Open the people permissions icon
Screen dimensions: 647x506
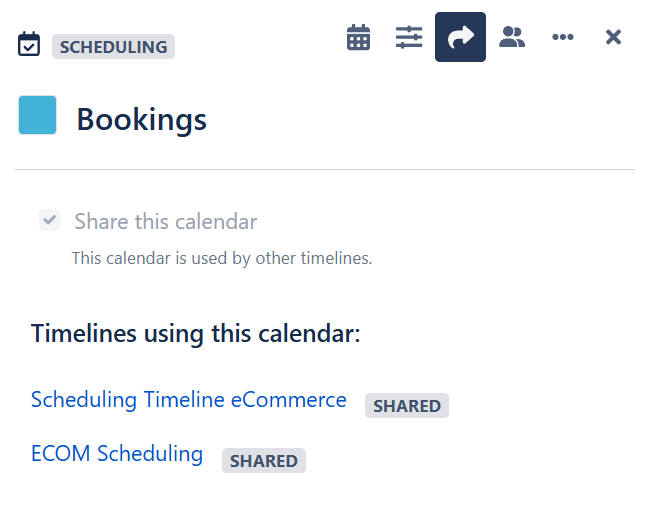pyautogui.click(x=512, y=38)
